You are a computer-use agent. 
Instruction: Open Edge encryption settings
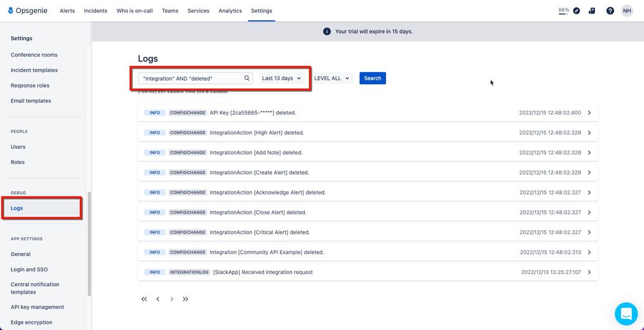point(31,322)
